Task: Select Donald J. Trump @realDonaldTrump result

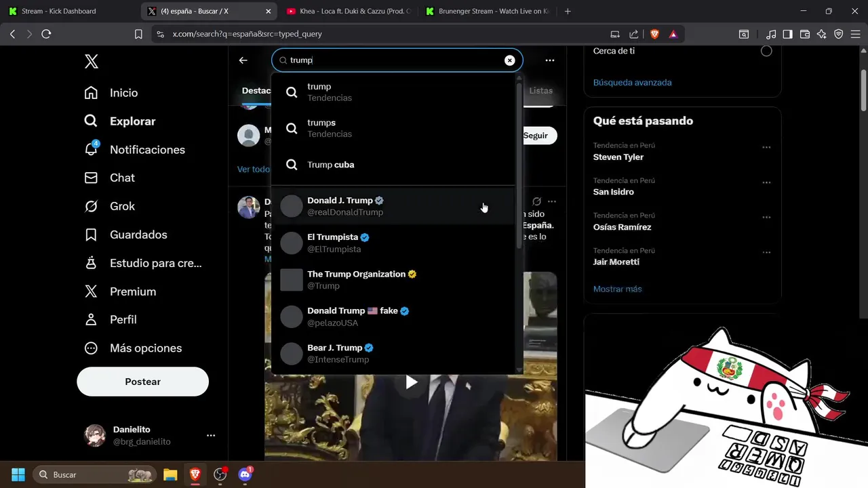Action: pos(393,206)
